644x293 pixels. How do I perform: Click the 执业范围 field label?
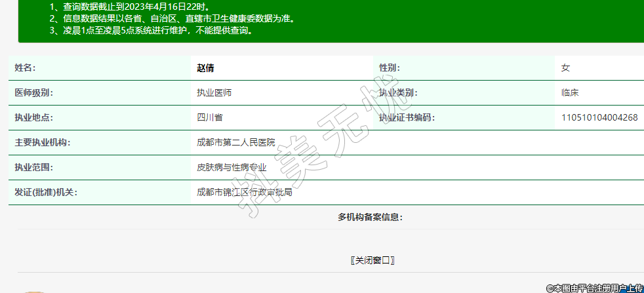(x=33, y=168)
